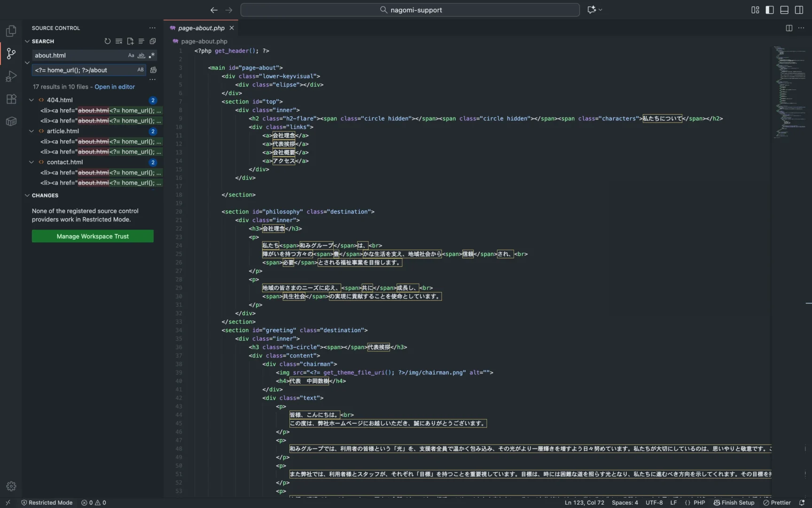
Task: Open the Copilot chat dropdown arrow
Action: tap(601, 10)
